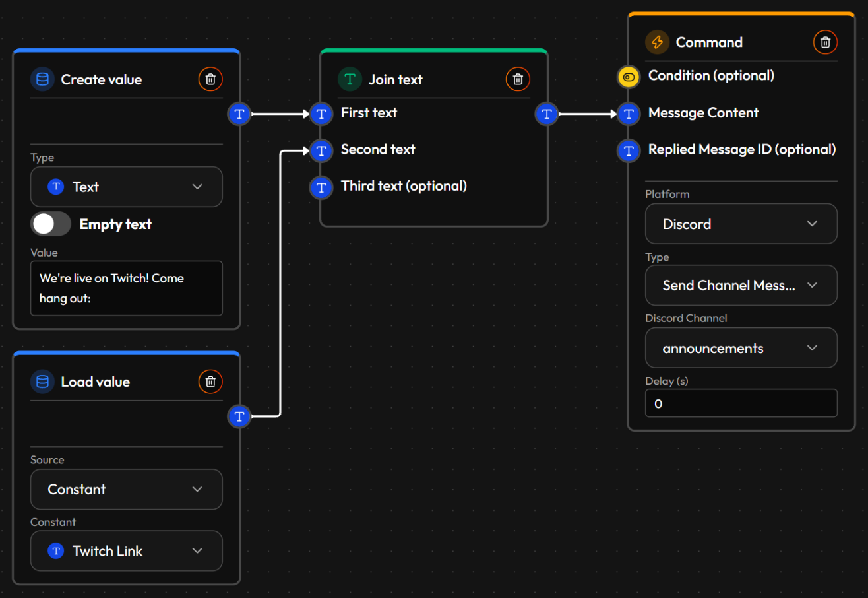Click the Command lightning bolt icon
The height and width of the screenshot is (598, 868).
coord(657,42)
